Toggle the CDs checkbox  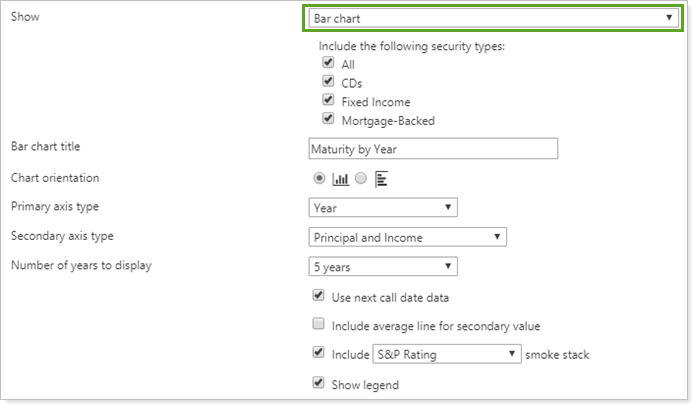coord(327,82)
